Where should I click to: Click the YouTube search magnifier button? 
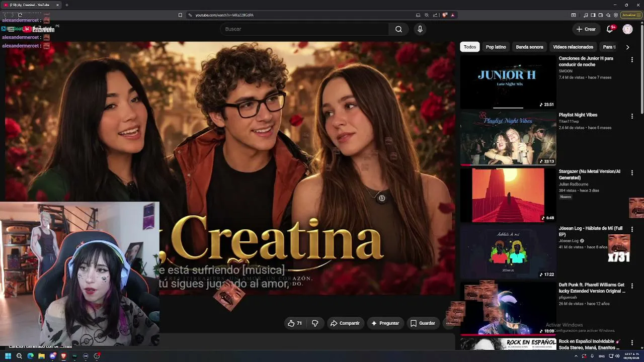(x=398, y=29)
